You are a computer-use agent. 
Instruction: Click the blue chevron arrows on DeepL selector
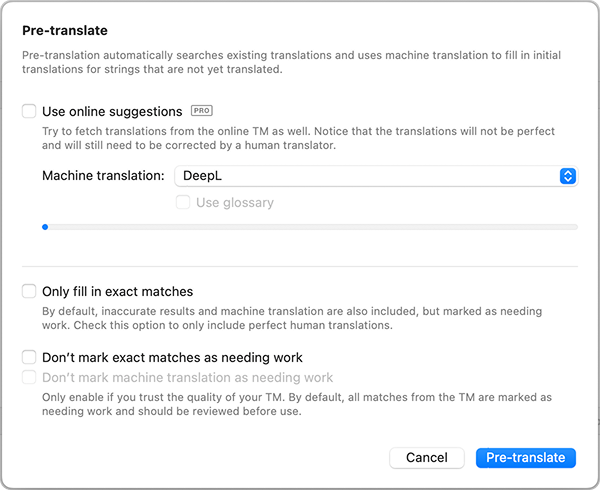tap(568, 176)
